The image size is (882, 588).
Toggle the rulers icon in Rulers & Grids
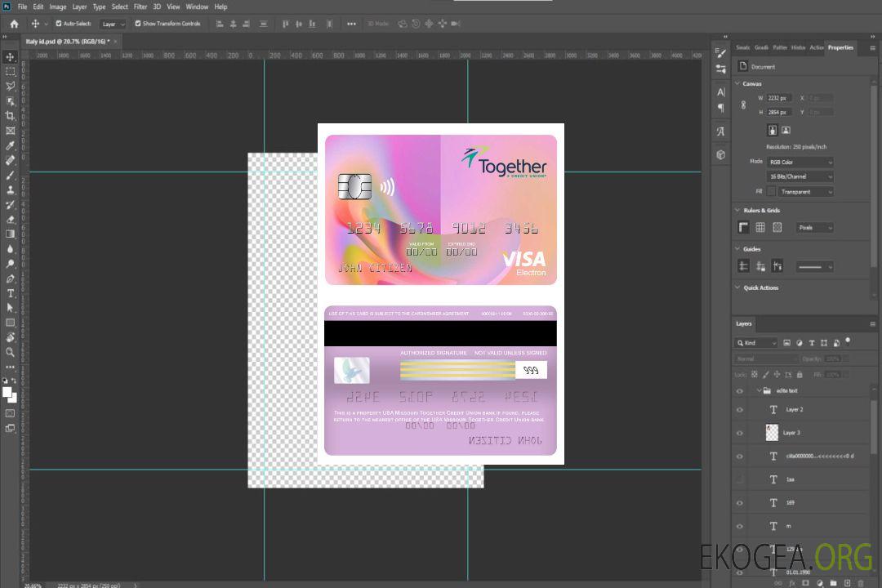coord(744,228)
